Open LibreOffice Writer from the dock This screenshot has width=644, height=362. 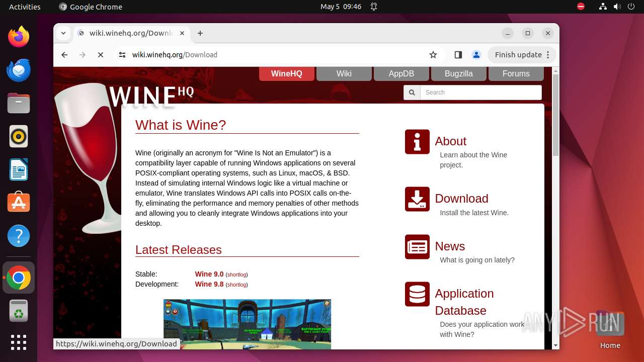19,169
